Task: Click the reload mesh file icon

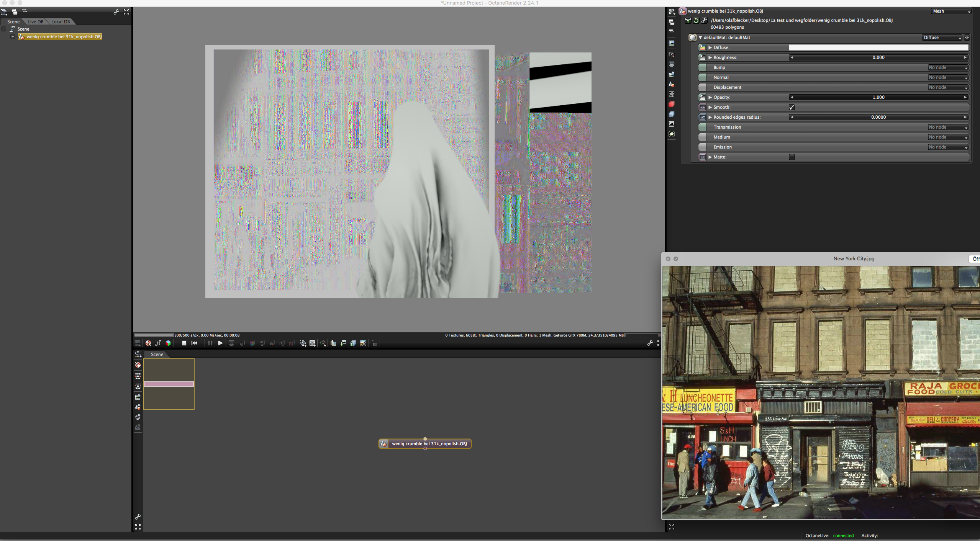Action: coord(696,20)
